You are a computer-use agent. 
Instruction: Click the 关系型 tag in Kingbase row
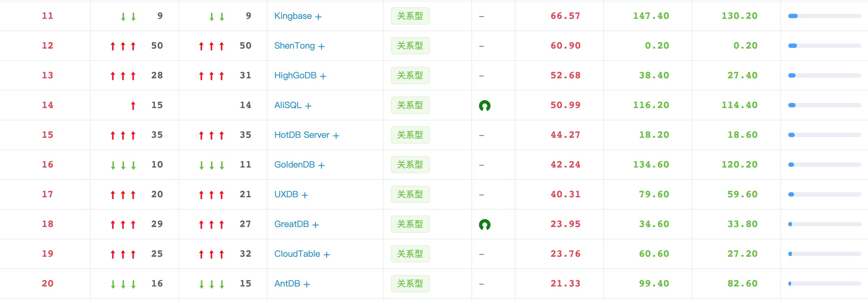point(410,16)
